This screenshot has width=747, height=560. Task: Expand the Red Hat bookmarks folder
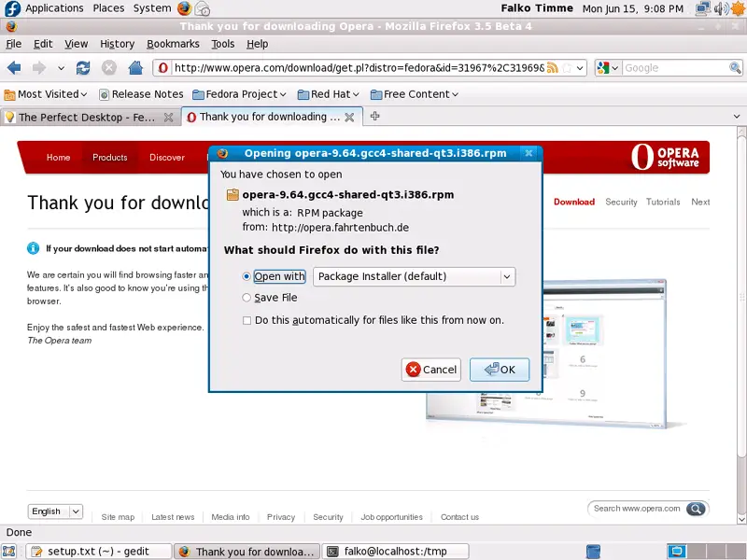coord(329,94)
